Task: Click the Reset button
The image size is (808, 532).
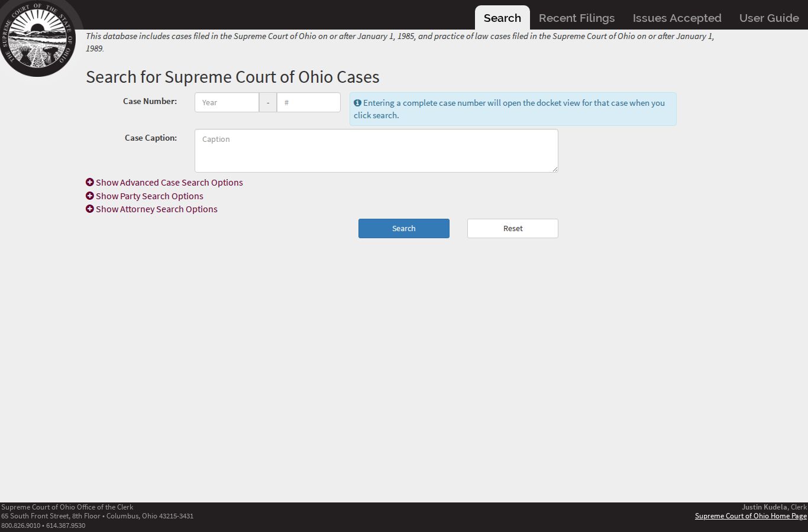Action: tap(513, 229)
